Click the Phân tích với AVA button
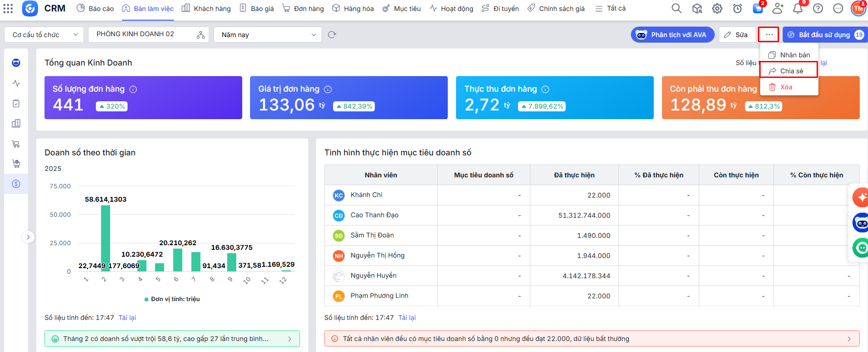868x352 pixels. 673,35
